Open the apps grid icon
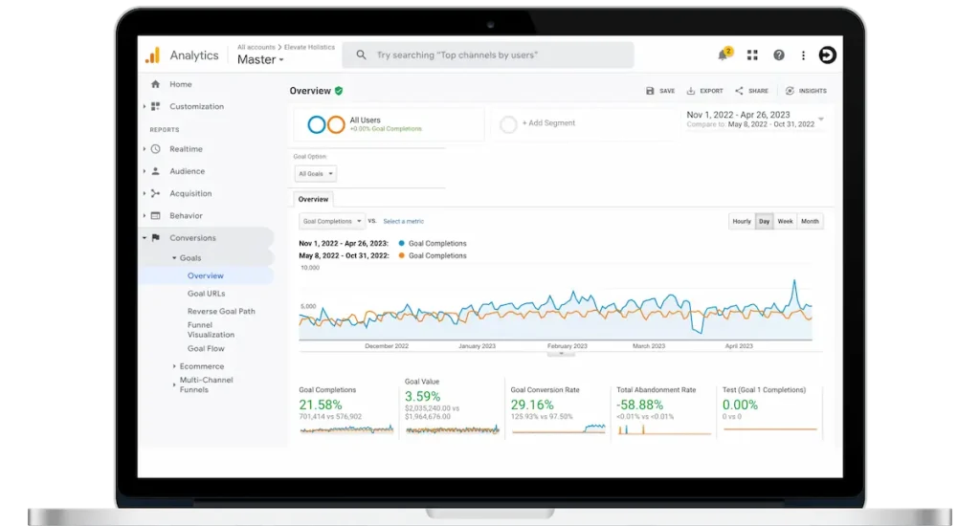Screen dimensions: 980x526 click(x=752, y=55)
